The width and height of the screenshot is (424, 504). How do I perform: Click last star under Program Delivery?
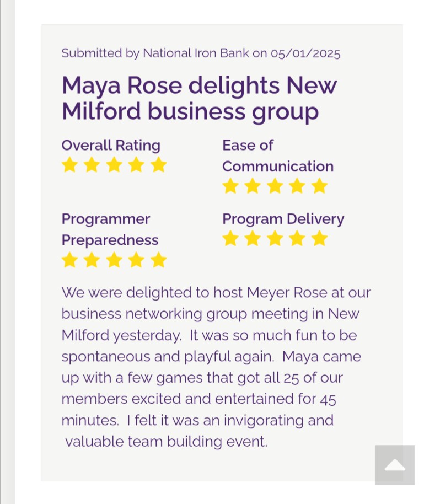(x=319, y=238)
